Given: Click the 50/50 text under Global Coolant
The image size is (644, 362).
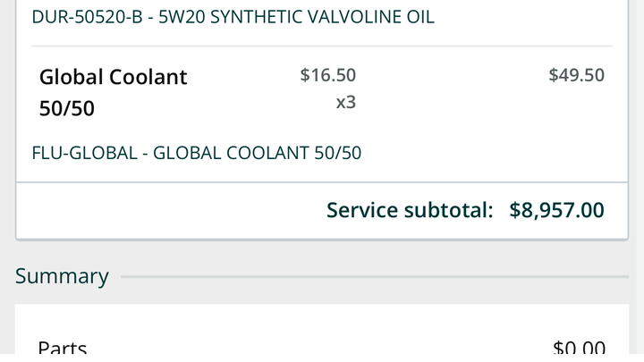Looking at the screenshot, I should pyautogui.click(x=67, y=109).
